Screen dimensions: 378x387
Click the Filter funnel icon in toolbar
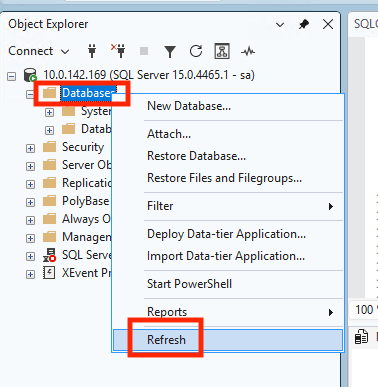[170, 51]
